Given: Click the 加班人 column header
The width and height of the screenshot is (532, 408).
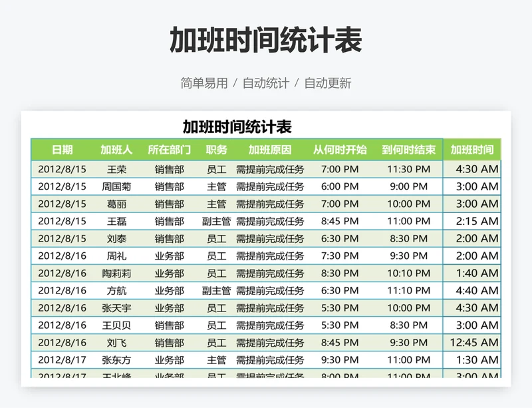Looking at the screenshot, I should click(116, 150).
